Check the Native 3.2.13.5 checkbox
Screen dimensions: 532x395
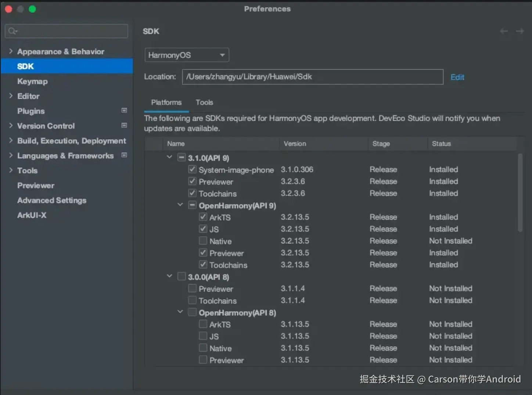click(203, 241)
